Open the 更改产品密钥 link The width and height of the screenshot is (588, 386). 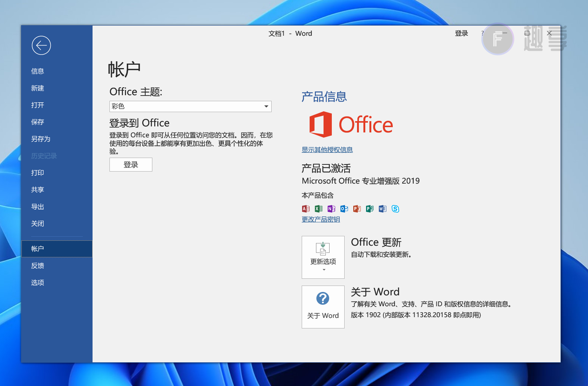pos(321,219)
